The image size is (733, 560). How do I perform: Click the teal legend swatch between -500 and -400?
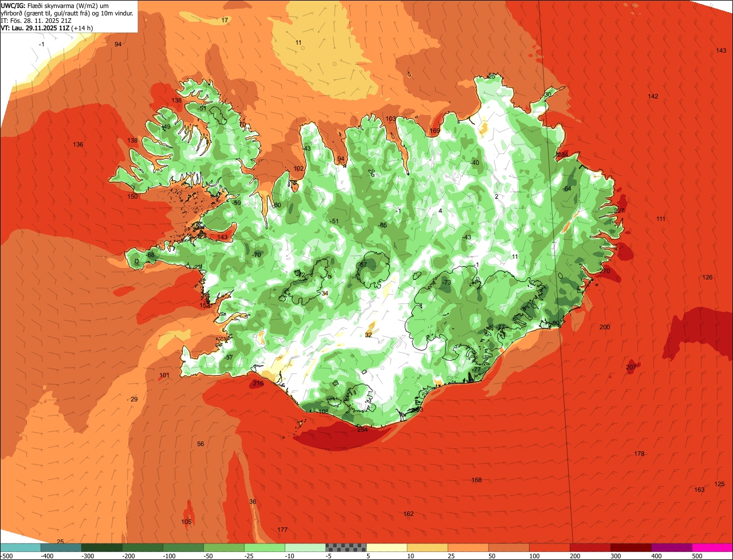(x=20, y=547)
